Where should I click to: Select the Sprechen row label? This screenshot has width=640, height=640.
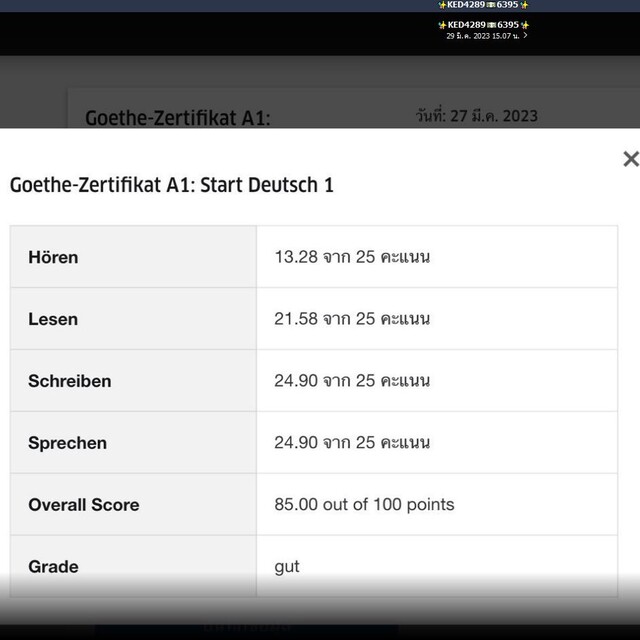coord(68,443)
